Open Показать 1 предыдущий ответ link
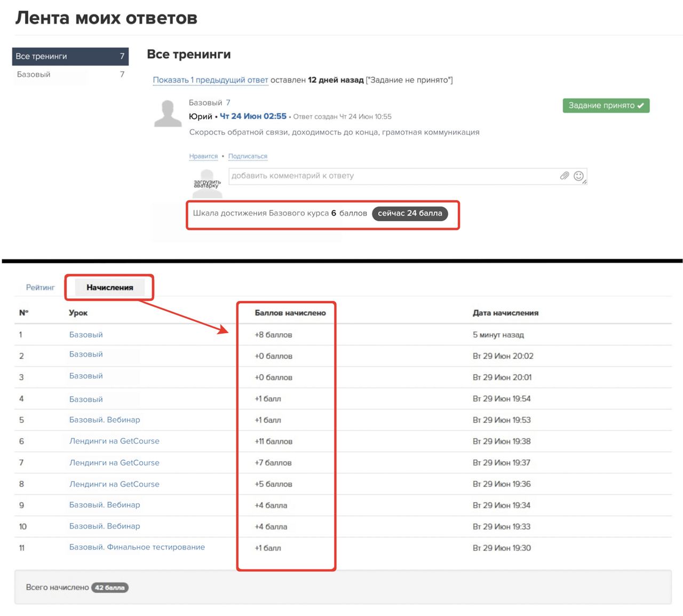The height and width of the screenshot is (616, 683). 210,80
